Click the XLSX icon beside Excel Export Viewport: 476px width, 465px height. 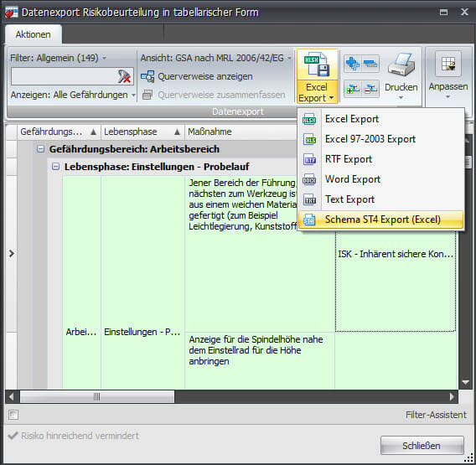309,120
